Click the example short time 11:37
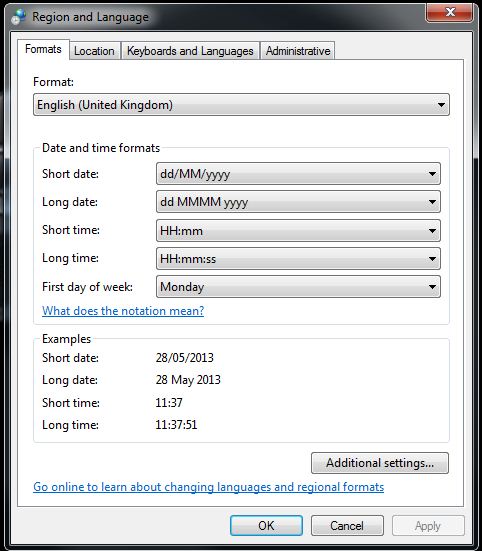Viewport: 482px width, 551px height. point(169,403)
